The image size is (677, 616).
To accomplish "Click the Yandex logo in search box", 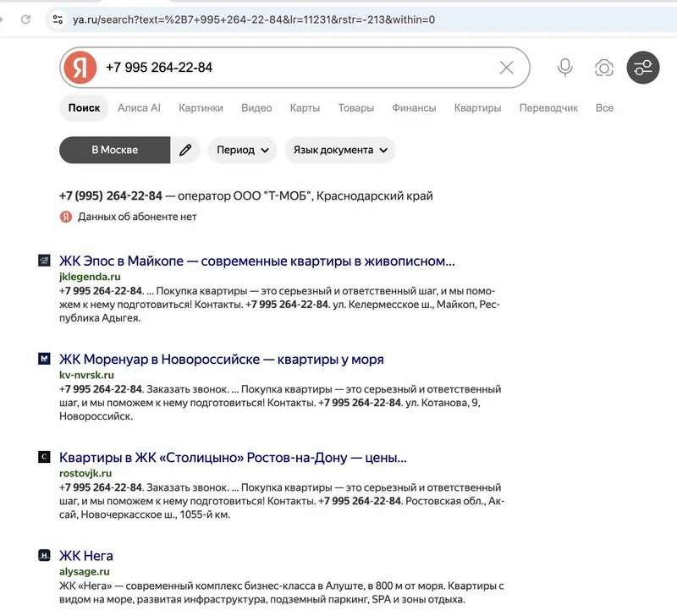I will [80, 68].
